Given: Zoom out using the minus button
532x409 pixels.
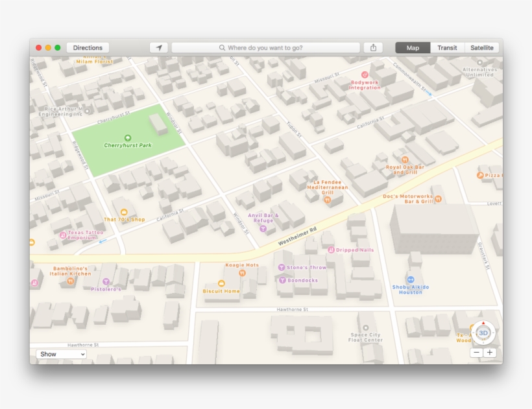Looking at the screenshot, I should (475, 353).
